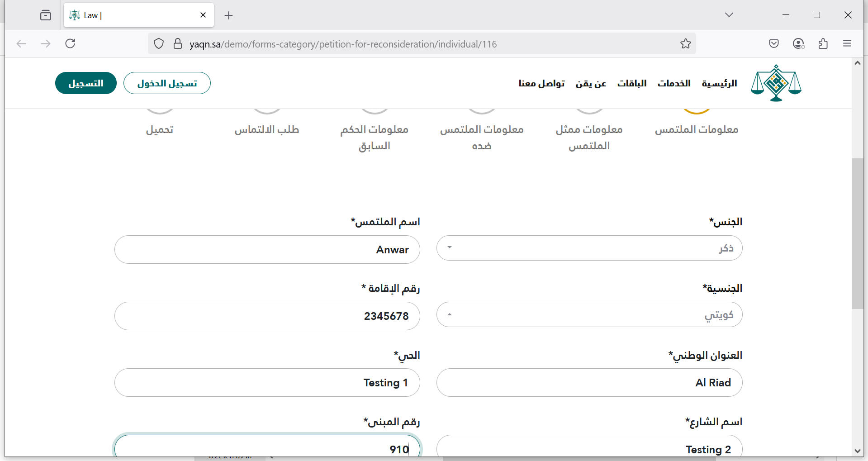
Task: Show site security lock information
Action: [x=178, y=44]
